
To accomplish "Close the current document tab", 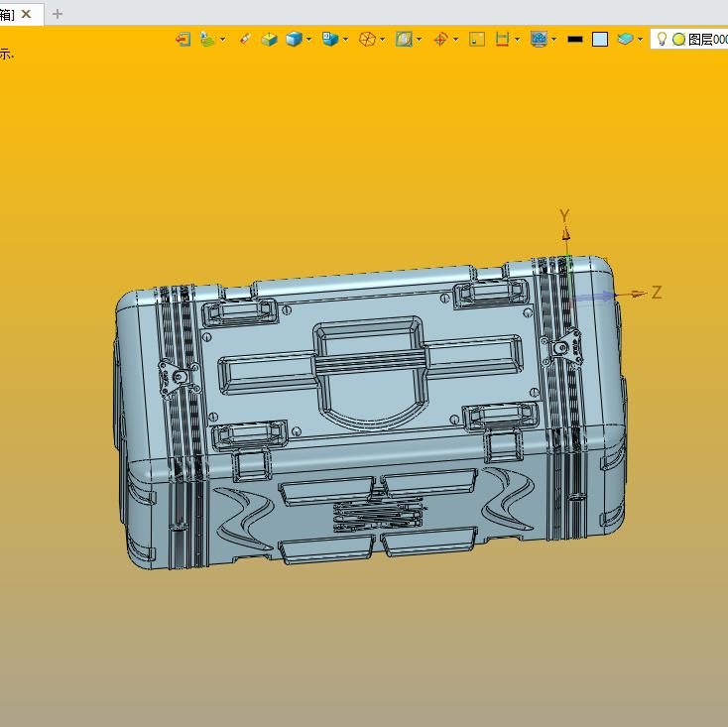I will coord(27,14).
